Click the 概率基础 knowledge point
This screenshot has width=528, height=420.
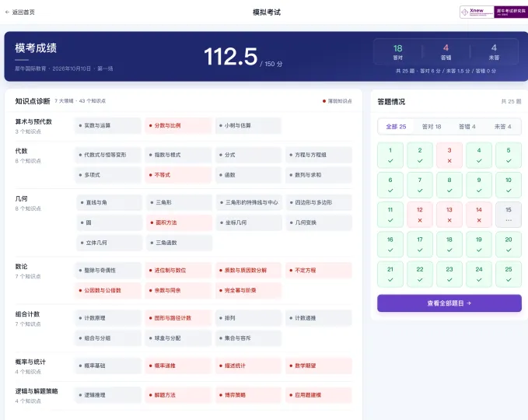108,366
